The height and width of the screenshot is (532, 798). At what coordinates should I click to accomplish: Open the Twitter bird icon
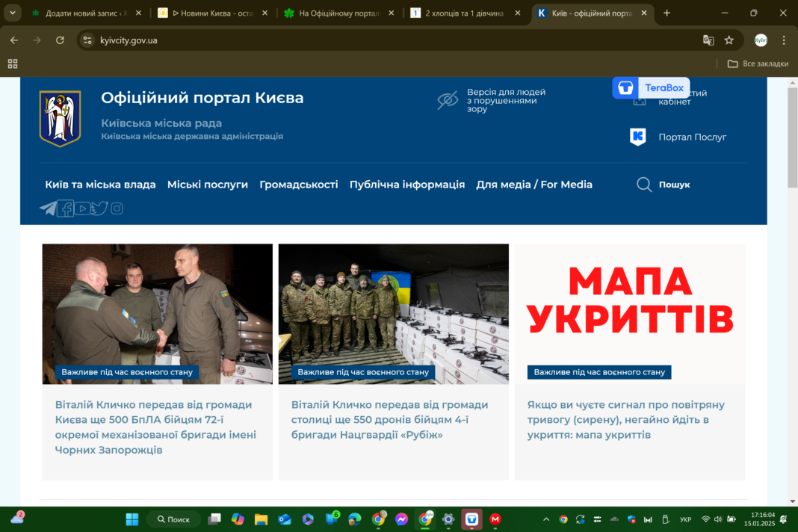(99, 208)
